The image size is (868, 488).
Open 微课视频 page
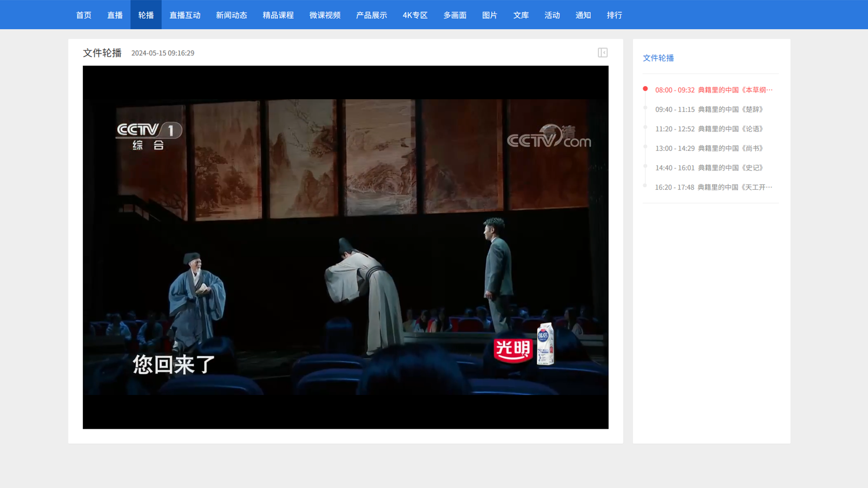(x=325, y=15)
